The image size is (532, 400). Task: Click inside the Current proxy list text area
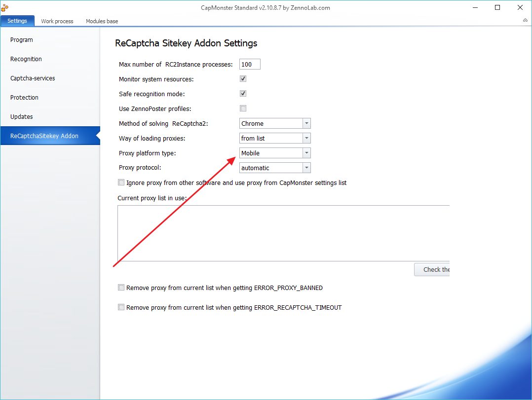pyautogui.click(x=283, y=233)
